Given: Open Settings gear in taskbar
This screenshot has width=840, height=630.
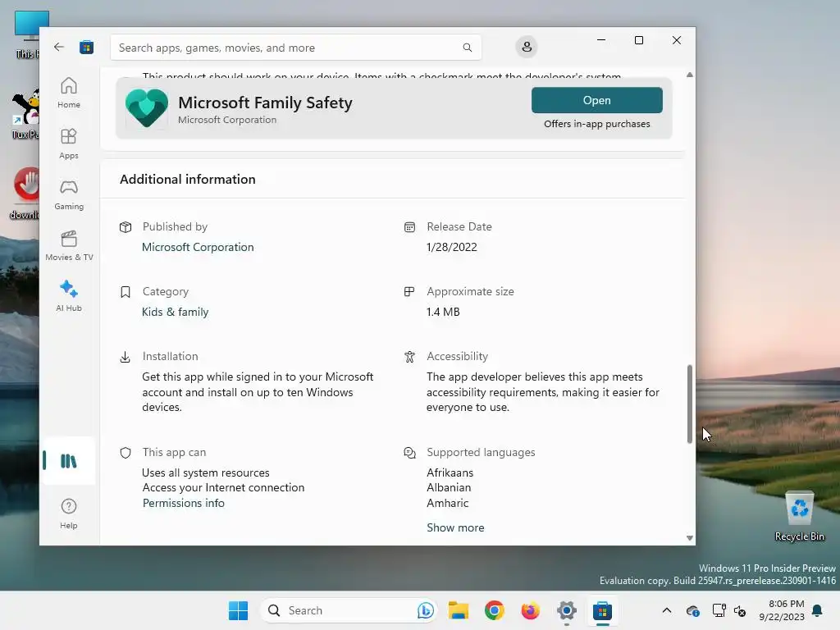Looking at the screenshot, I should pyautogui.click(x=566, y=610).
